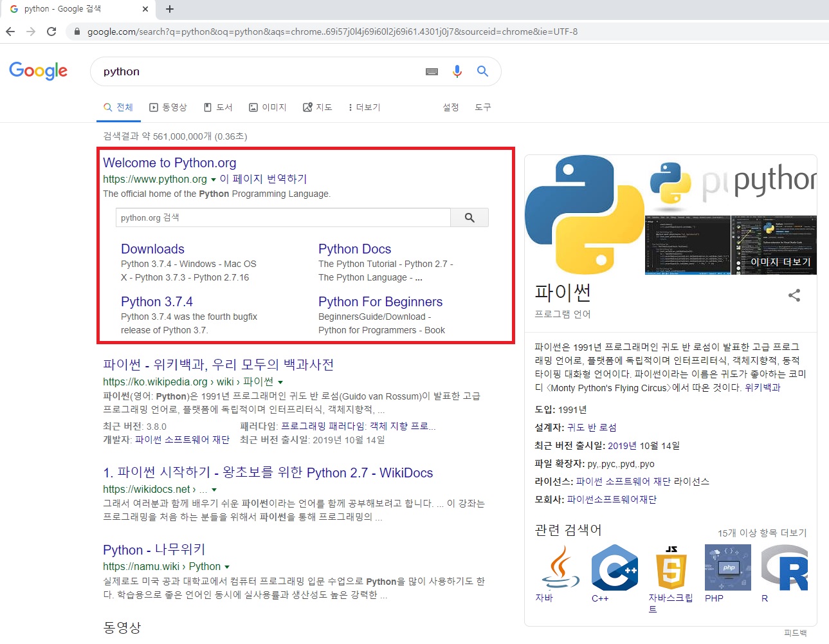The image size is (829, 644).
Task: Click inside the python.org 검색 field
Action: (x=283, y=217)
